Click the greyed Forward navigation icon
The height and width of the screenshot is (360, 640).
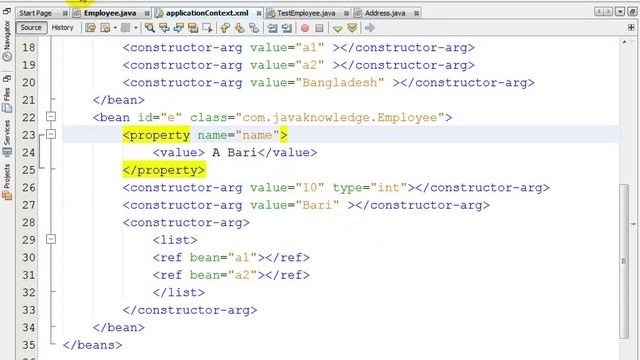coord(126,28)
